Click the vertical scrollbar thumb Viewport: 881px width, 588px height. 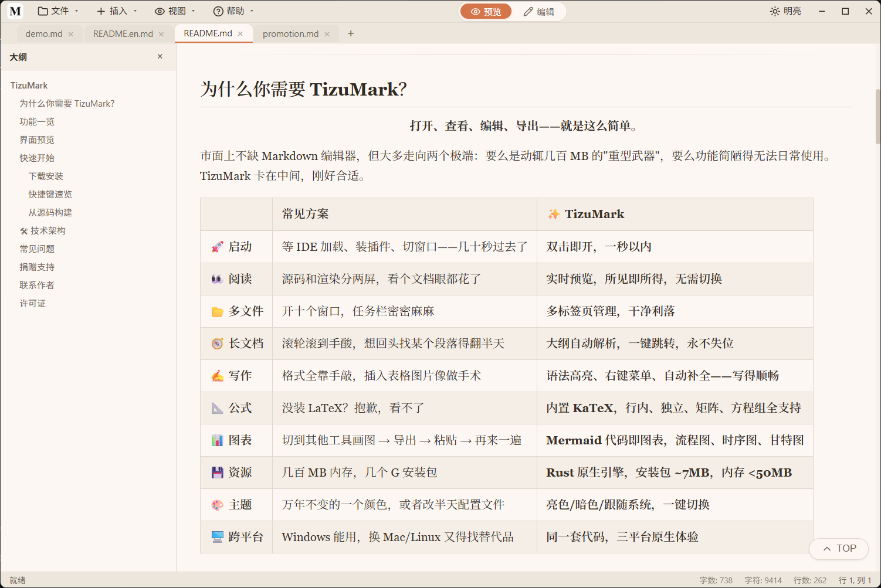pyautogui.click(x=877, y=116)
